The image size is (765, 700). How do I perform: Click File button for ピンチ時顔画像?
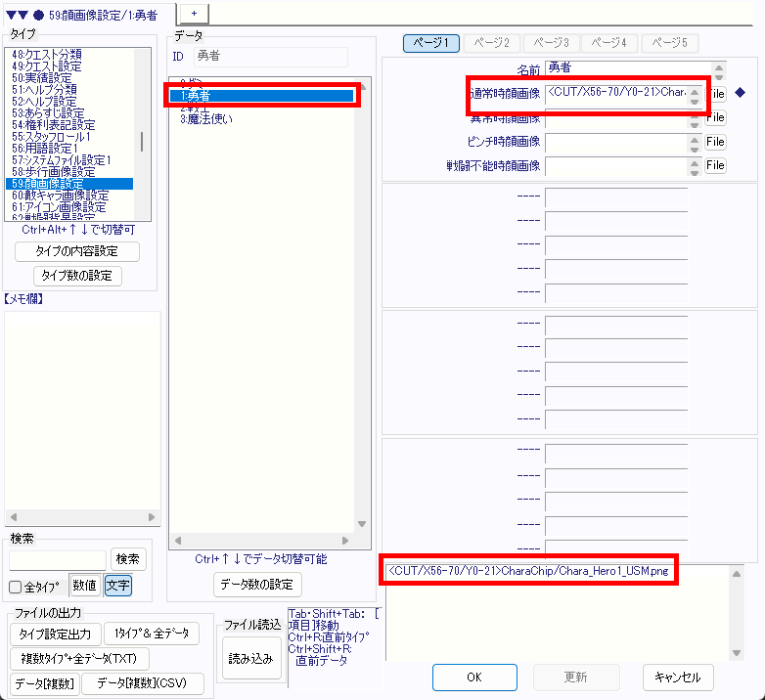click(x=715, y=142)
